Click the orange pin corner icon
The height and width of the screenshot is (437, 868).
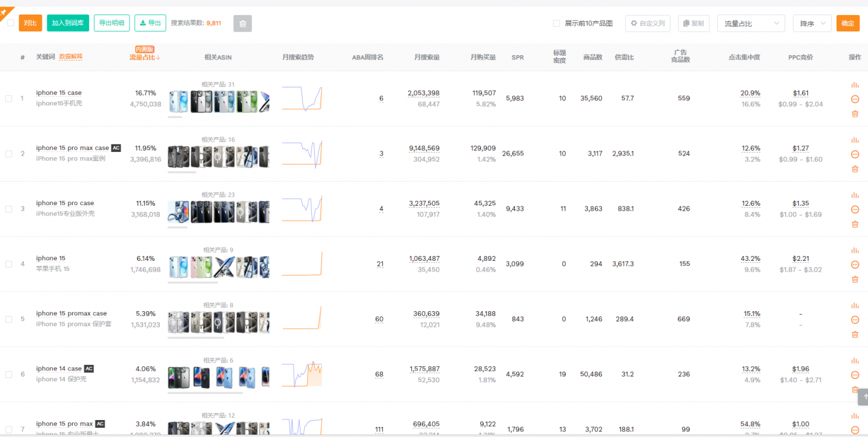(x=5, y=11)
